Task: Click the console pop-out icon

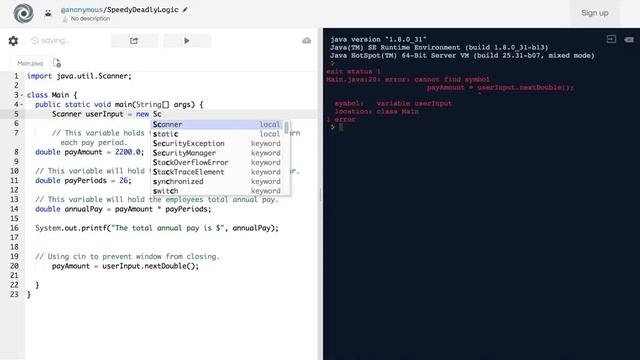Action: 611,39
